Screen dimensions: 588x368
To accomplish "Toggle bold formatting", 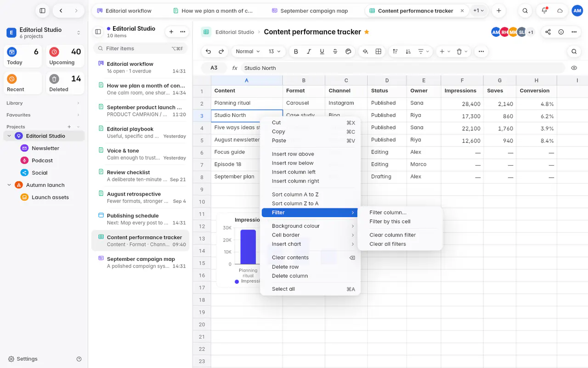I will click(x=296, y=52).
